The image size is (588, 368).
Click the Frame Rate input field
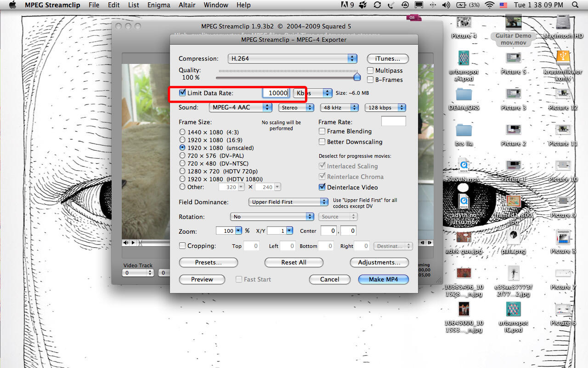point(394,121)
